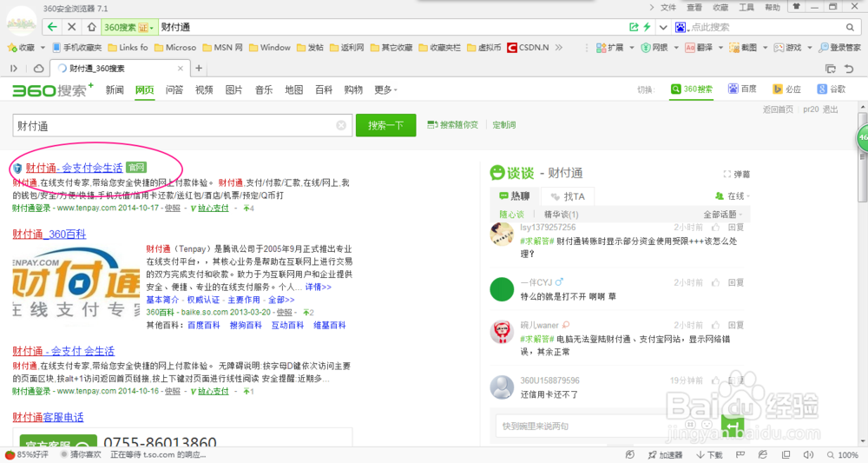
Task: Open the 财付通_360百科 result link
Action: click(x=49, y=234)
